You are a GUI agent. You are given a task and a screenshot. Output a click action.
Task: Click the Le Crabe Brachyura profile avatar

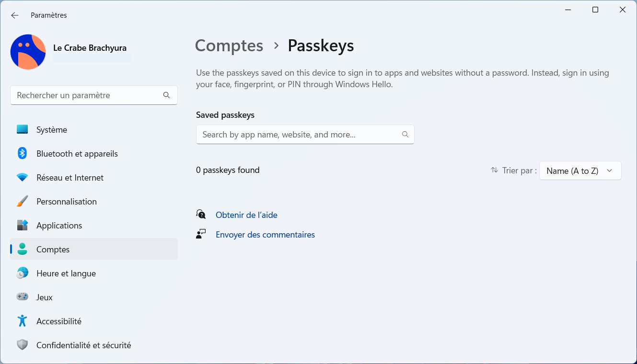(x=28, y=52)
